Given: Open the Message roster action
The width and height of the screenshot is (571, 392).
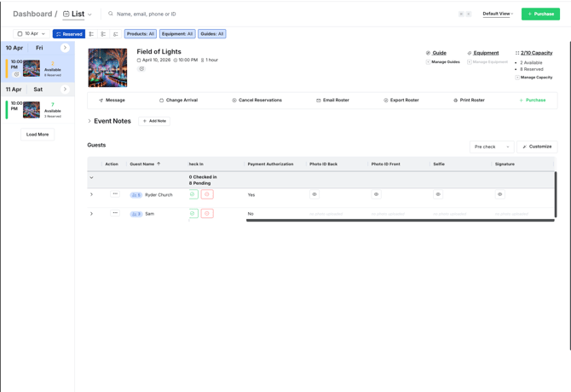Looking at the screenshot, I should click(112, 100).
